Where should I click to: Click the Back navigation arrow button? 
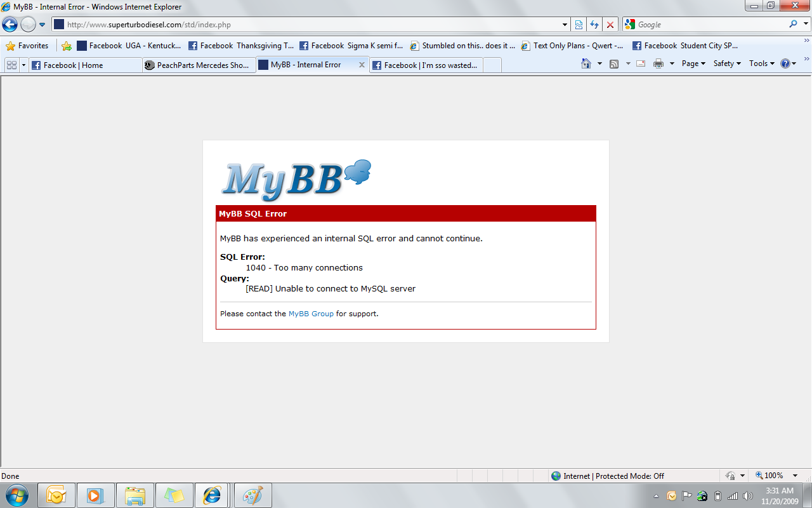[10, 25]
